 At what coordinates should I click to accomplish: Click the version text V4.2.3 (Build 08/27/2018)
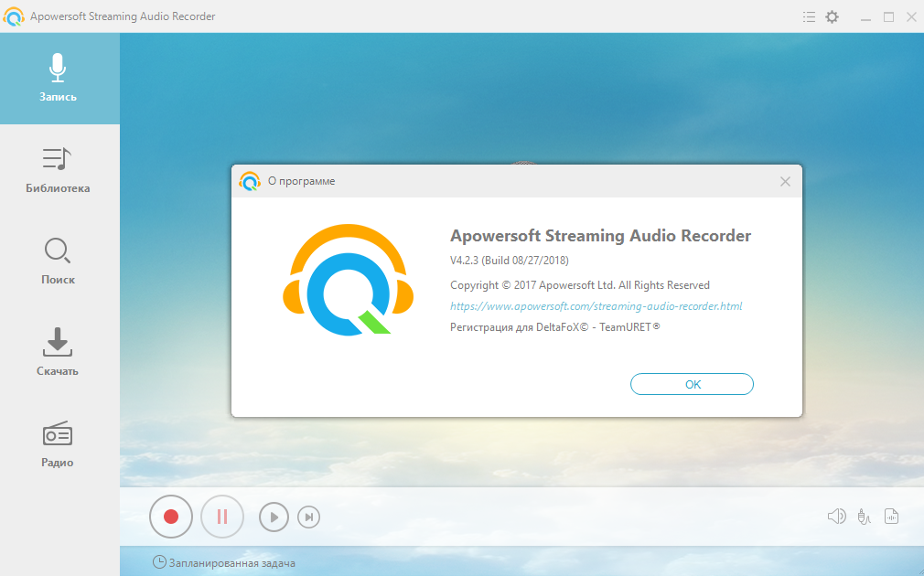(x=510, y=260)
